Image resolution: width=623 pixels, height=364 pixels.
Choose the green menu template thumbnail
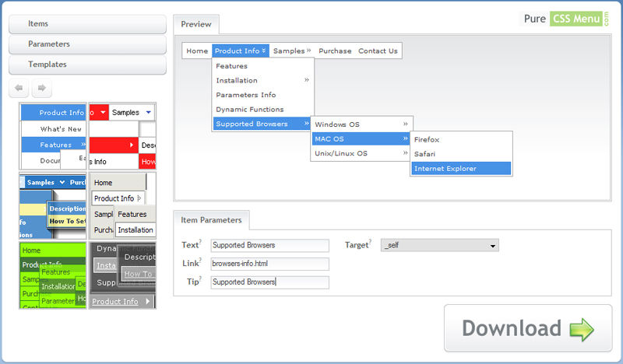tap(53, 275)
